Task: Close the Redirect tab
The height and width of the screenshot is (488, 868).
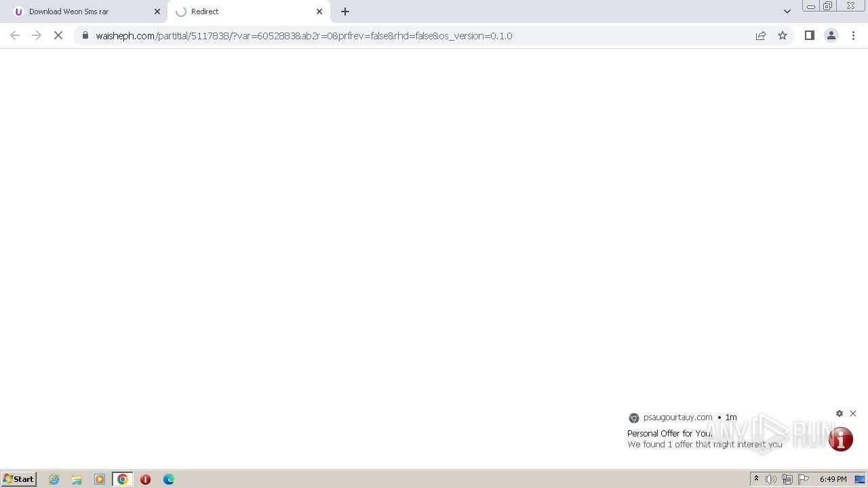Action: (319, 12)
